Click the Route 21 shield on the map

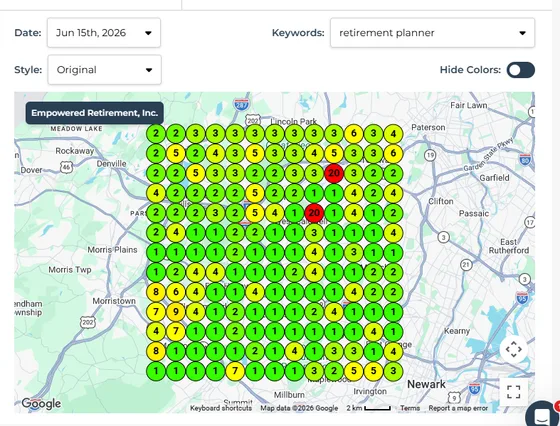pyautogui.click(x=466, y=265)
